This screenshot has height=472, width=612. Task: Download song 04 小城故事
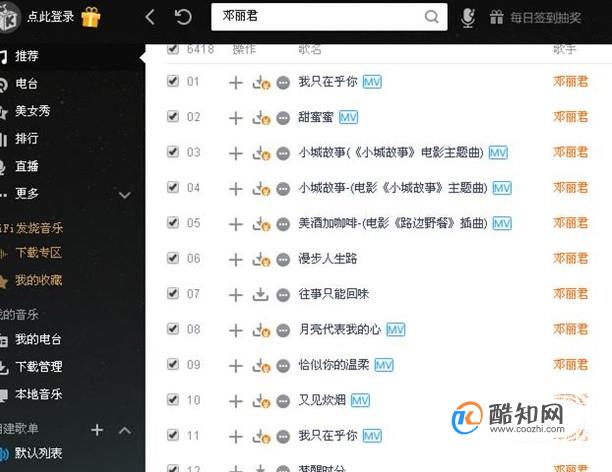[261, 189]
